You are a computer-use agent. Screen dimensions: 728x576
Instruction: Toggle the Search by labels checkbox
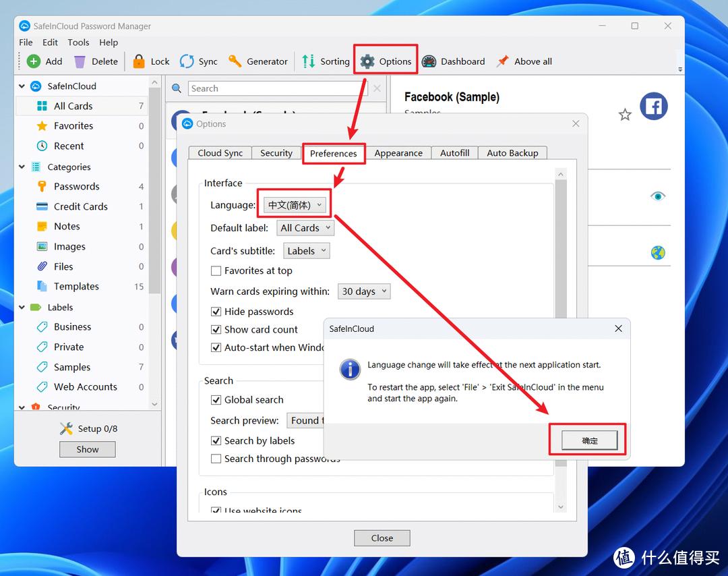tap(216, 441)
